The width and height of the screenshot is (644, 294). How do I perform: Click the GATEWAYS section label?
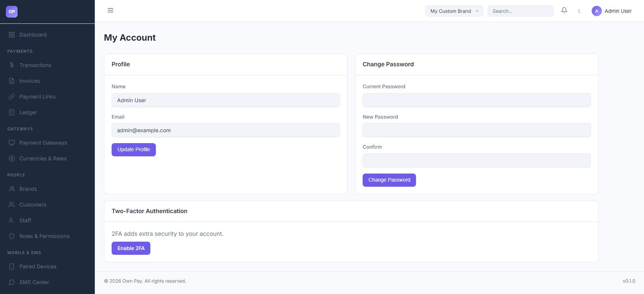click(x=20, y=129)
